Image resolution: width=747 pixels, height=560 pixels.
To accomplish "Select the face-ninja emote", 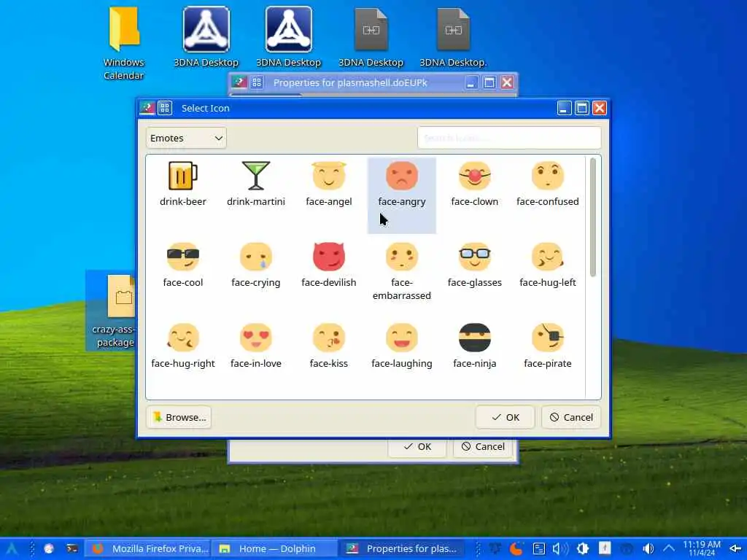I will pos(474,346).
